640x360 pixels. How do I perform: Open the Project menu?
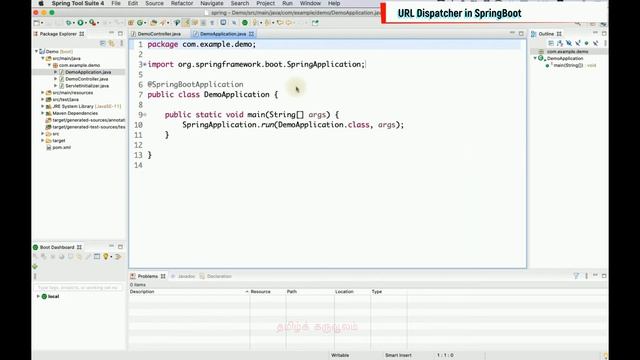coord(265,3)
